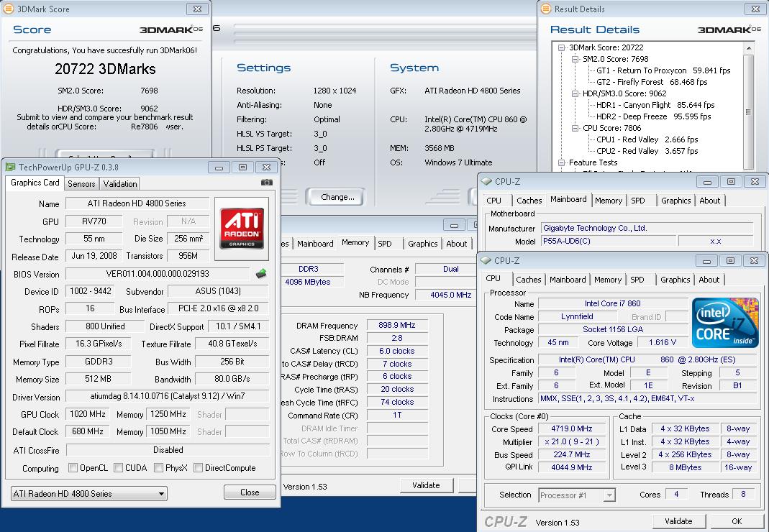769x532 pixels.
Task: Click the GT1 - Return To Proxycon result
Action: point(663,70)
